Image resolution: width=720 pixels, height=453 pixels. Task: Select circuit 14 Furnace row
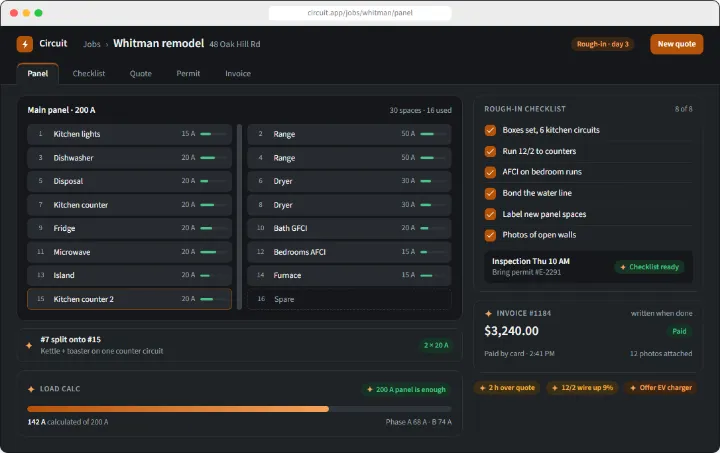[349, 275]
